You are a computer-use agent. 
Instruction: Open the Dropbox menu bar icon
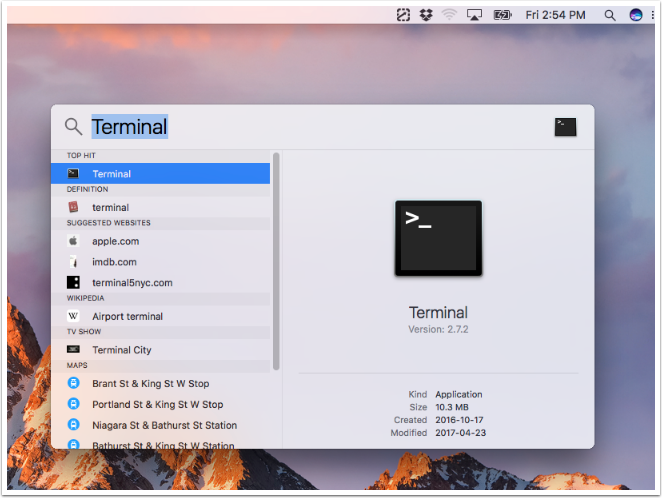(426, 15)
